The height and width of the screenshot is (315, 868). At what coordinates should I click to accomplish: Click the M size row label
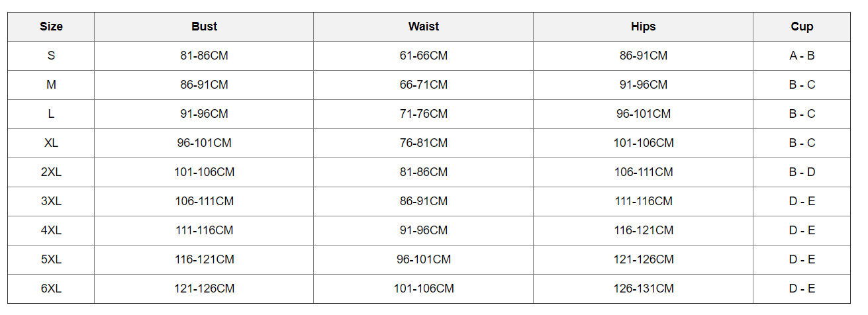51,85
